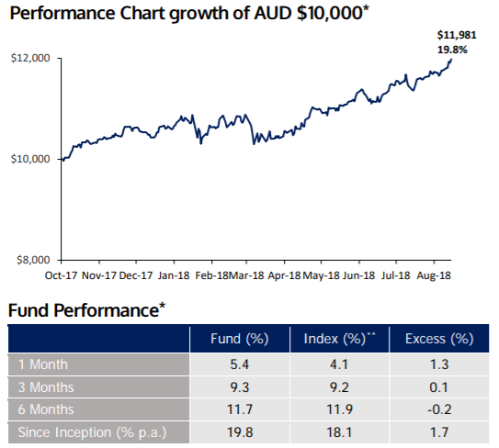Click the Aug-18 x-axis label
This screenshot has height=448, width=499.
pyautogui.click(x=434, y=275)
